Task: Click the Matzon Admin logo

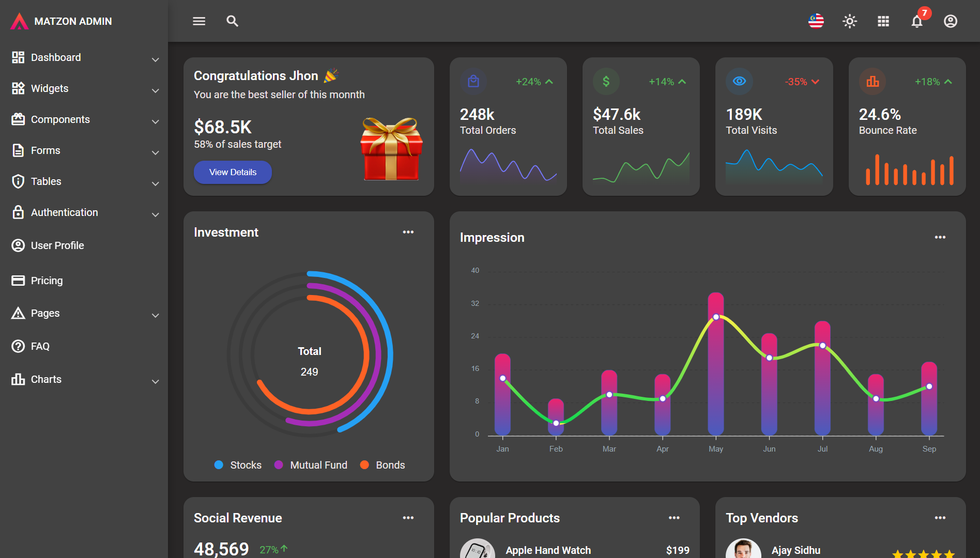Action: (60, 21)
